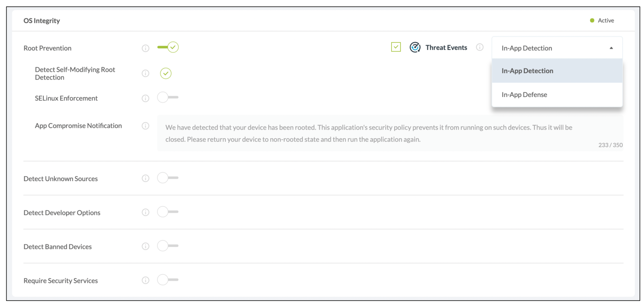The image size is (644, 305).
Task: Click info icon next to SELinux Enforcement
Action: click(145, 98)
